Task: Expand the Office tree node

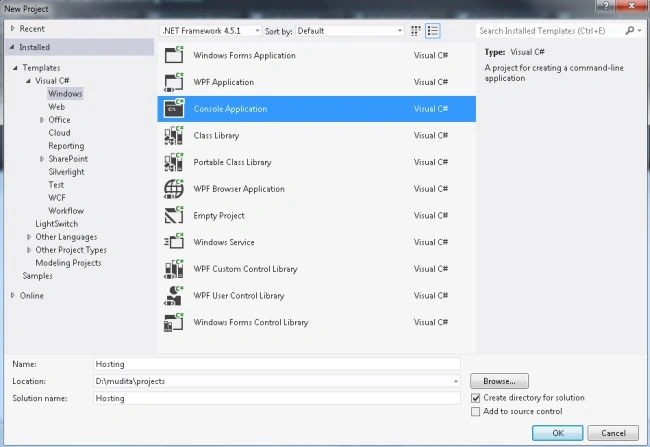Action: coord(42,120)
